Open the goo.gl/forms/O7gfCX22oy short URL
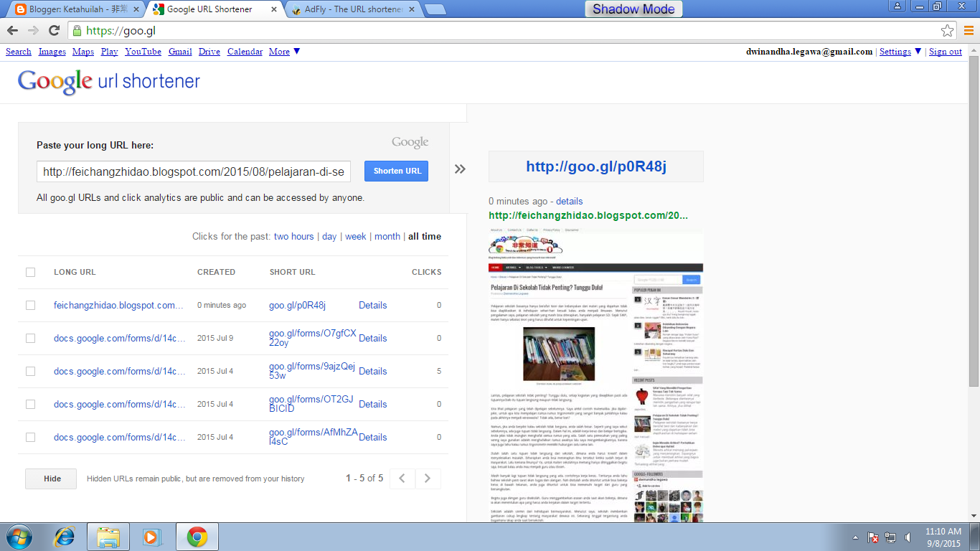Image resolution: width=980 pixels, height=551 pixels. [313, 338]
